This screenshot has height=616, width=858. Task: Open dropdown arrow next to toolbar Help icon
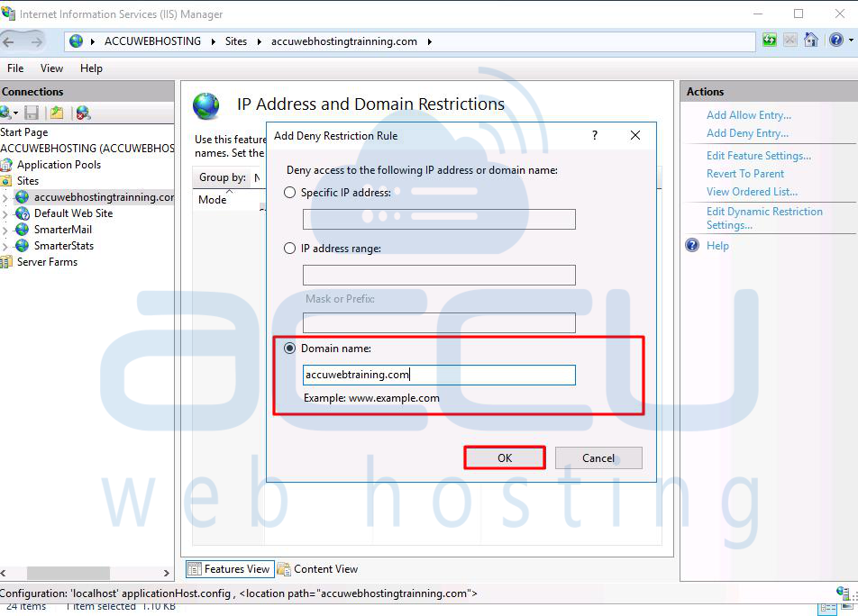click(x=851, y=40)
